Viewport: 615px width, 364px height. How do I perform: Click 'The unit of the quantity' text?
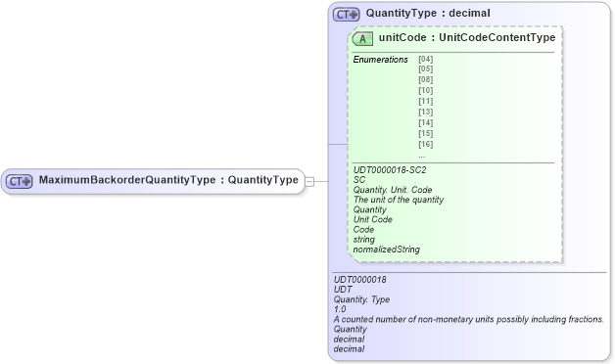[x=399, y=200]
